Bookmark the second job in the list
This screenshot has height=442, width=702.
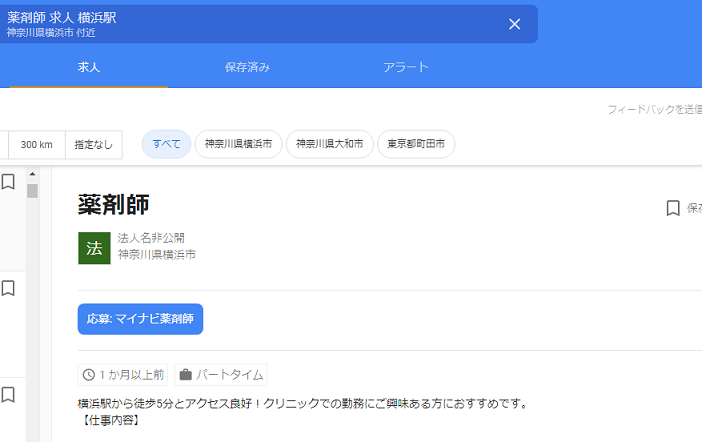pyautogui.click(x=8, y=288)
